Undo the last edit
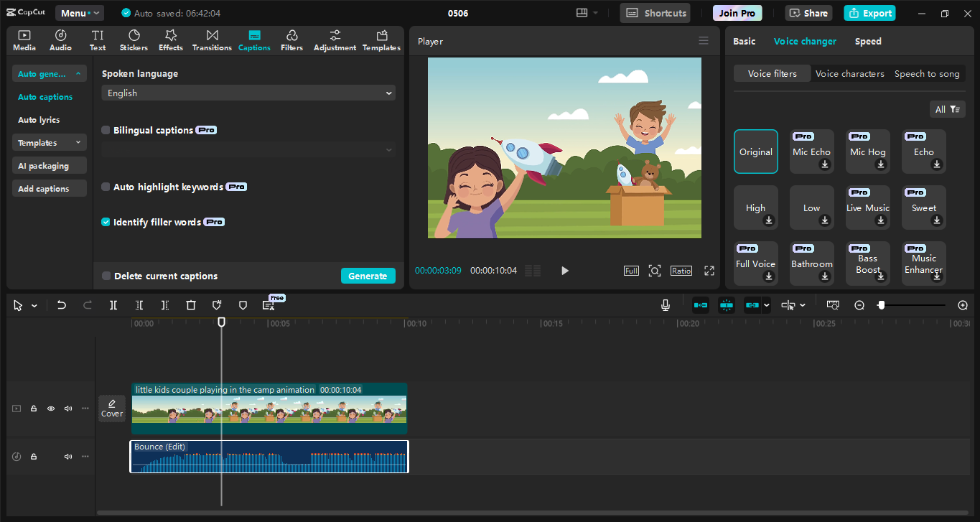This screenshot has width=980, height=522. [x=61, y=305]
